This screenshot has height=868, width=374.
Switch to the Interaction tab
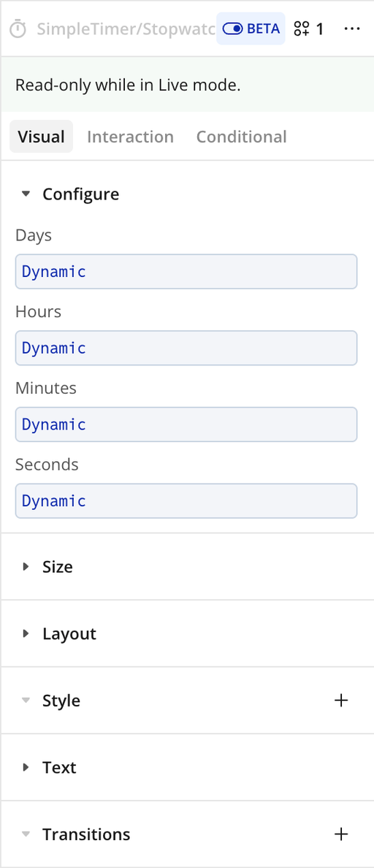(x=130, y=137)
